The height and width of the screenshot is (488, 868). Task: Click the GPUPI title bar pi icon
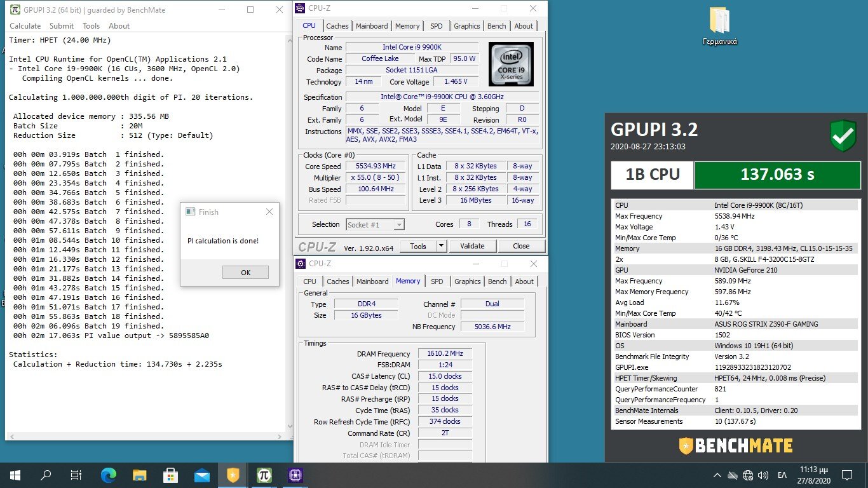[x=15, y=10]
